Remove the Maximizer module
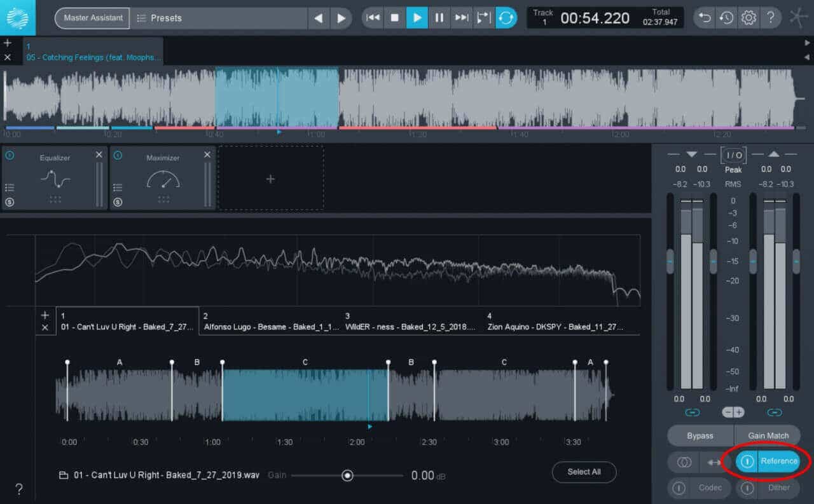Image resolution: width=814 pixels, height=504 pixels. coord(207,154)
